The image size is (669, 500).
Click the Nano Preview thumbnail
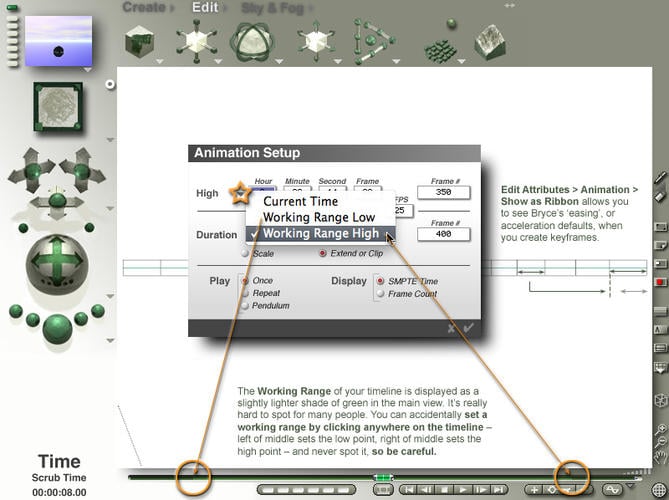58,41
